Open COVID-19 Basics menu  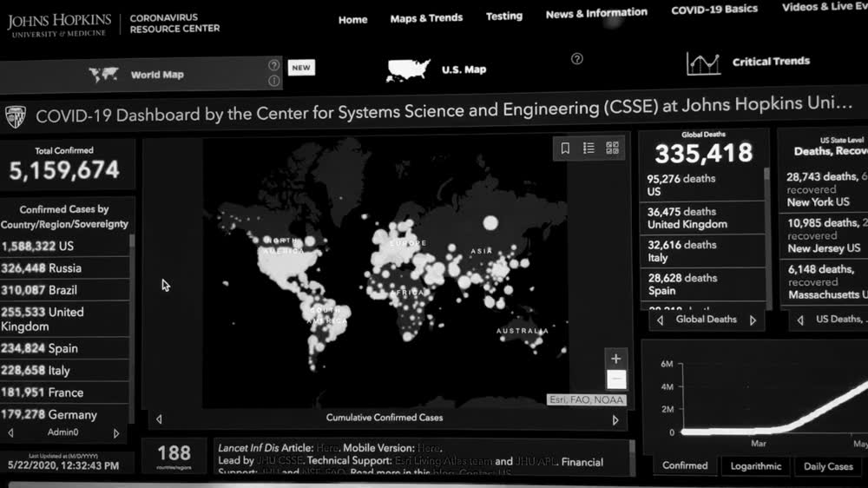coord(714,10)
